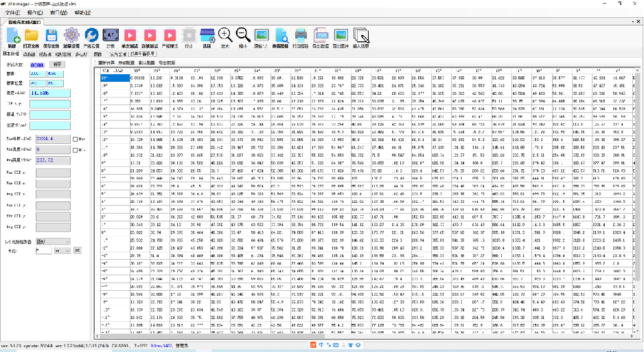Click the 重新计算 recalculate button
This screenshot has height=352, width=644.
tap(106, 63)
